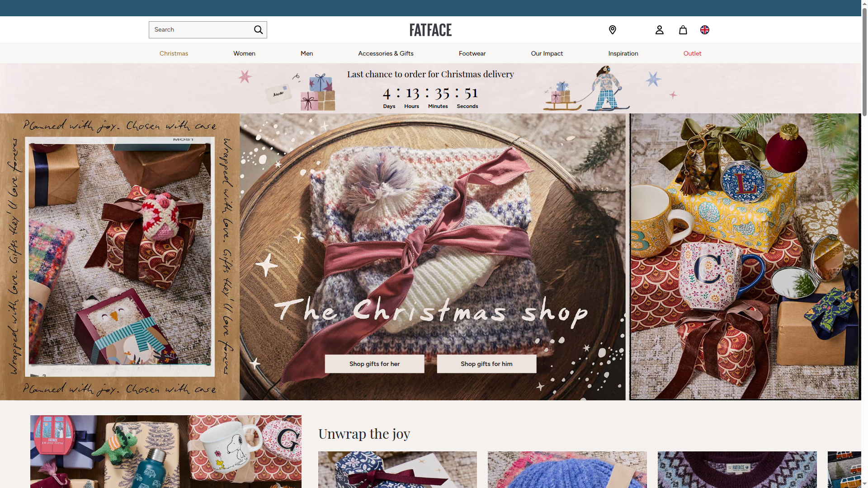The width and height of the screenshot is (868, 488).
Task: Click Shop gifts for her
Action: [x=374, y=364]
